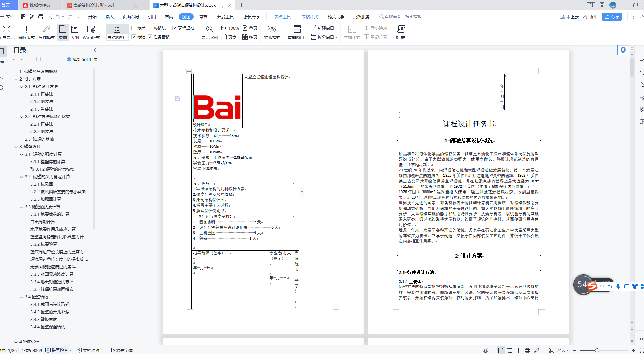This screenshot has width=644, height=354.
Task: Turn on Eye protection mode (护眼模式)
Action: pyautogui.click(x=272, y=32)
